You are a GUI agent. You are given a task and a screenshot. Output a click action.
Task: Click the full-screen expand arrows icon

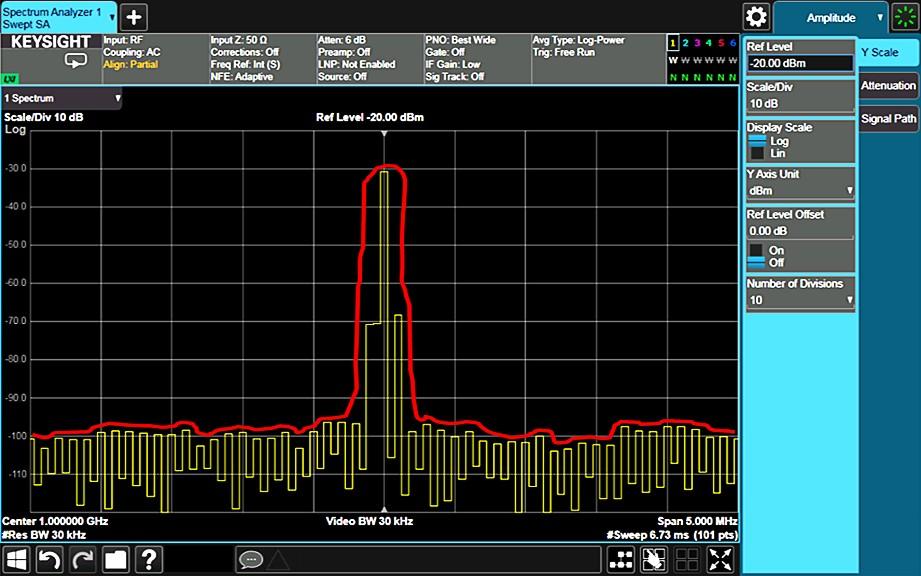tap(719, 560)
